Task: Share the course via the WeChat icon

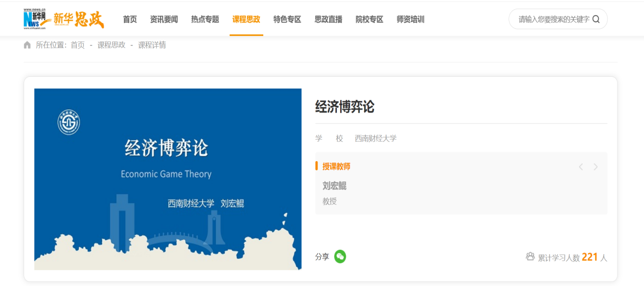Action: [x=340, y=257]
